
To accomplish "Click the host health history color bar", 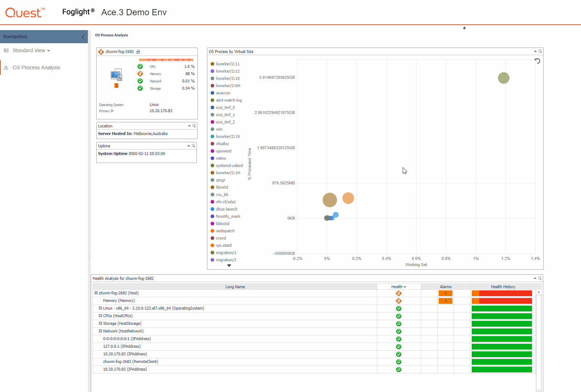I will click(x=166, y=60).
